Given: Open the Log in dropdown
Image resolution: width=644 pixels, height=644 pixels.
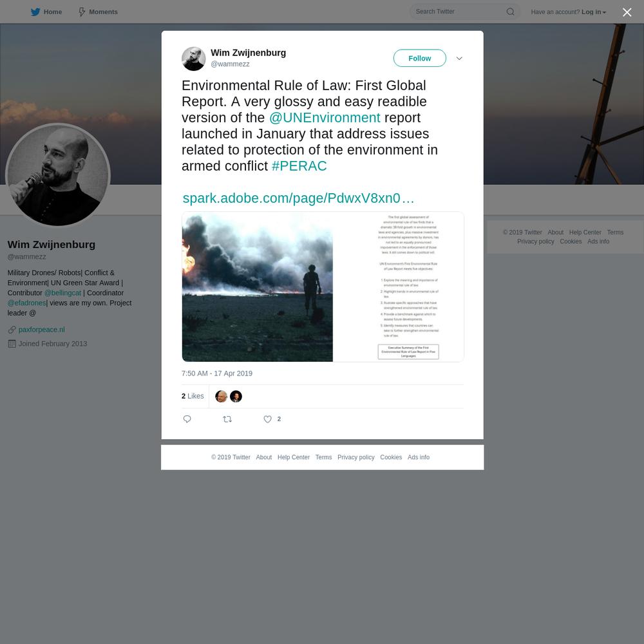Looking at the screenshot, I should (x=594, y=12).
